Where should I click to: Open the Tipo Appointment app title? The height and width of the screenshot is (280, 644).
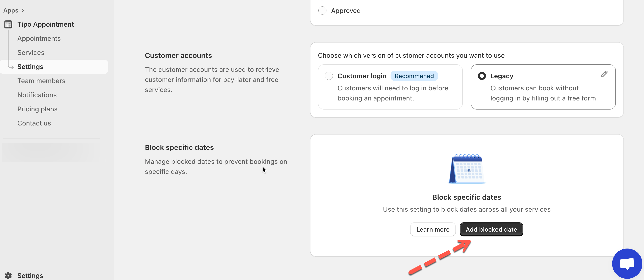pos(45,24)
